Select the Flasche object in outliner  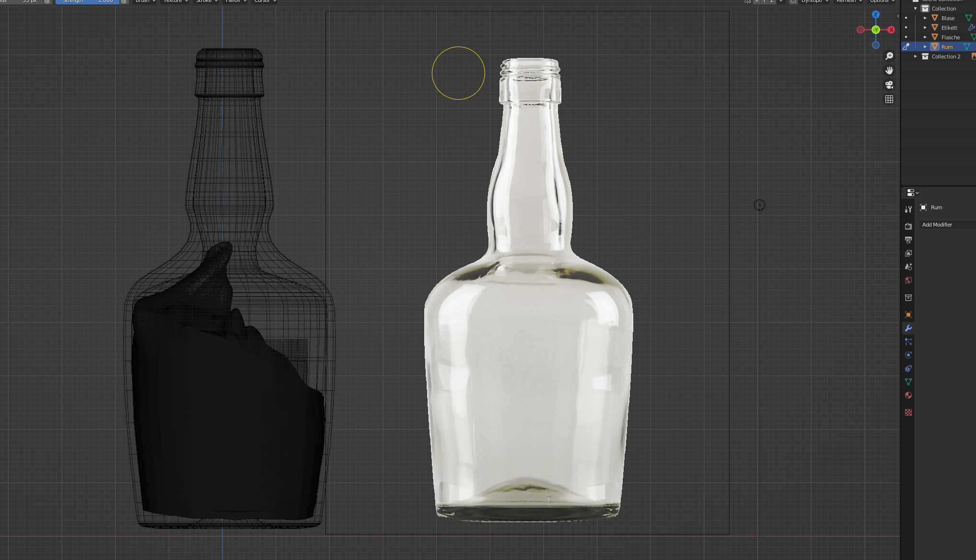tap(950, 37)
